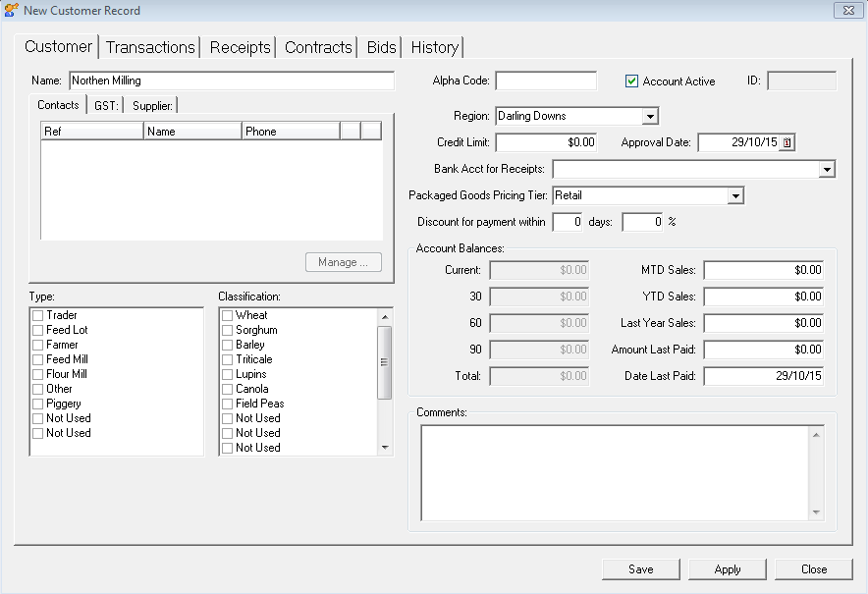
Task: Open the Approval Date calendar picker icon
Action: click(x=787, y=142)
